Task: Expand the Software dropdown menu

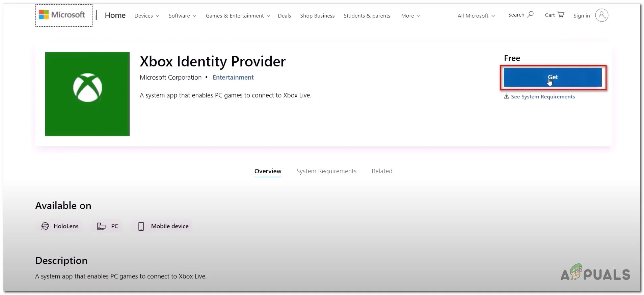Action: pos(182,16)
